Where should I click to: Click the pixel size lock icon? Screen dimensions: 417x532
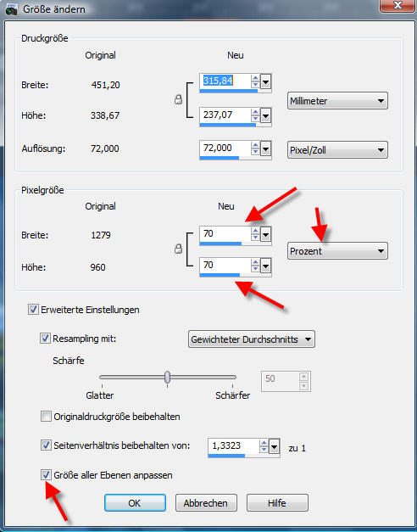click(x=178, y=249)
